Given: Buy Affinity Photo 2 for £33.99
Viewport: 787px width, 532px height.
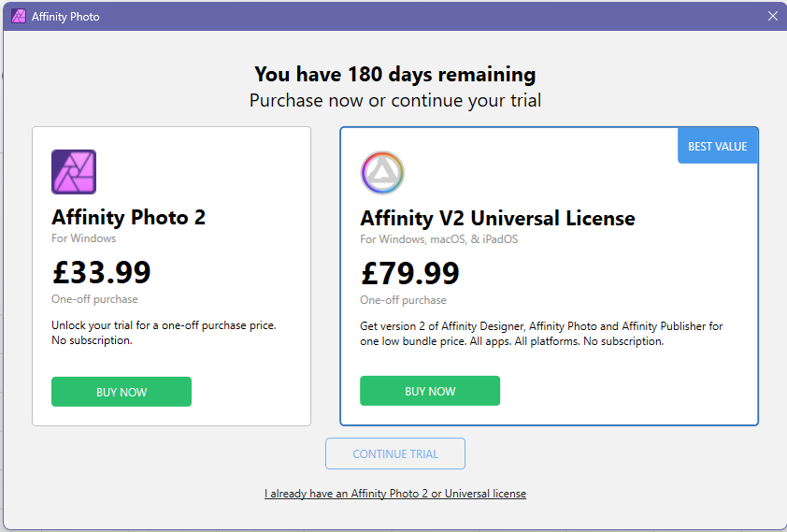Looking at the screenshot, I should point(122,392).
